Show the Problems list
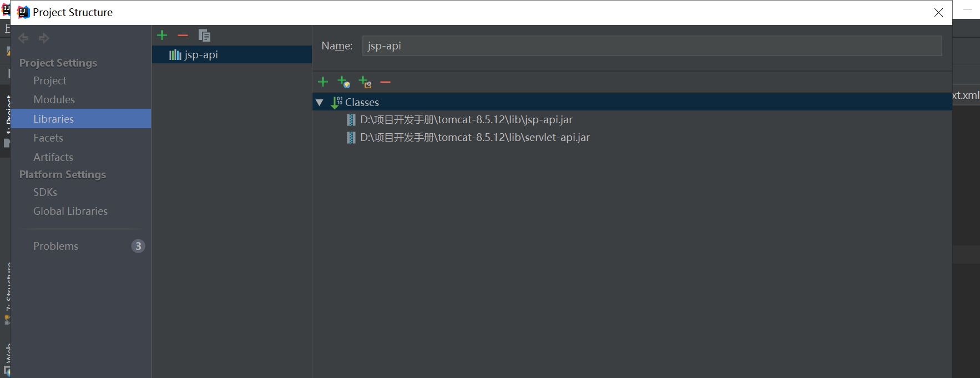This screenshot has height=378, width=980. pos(55,246)
